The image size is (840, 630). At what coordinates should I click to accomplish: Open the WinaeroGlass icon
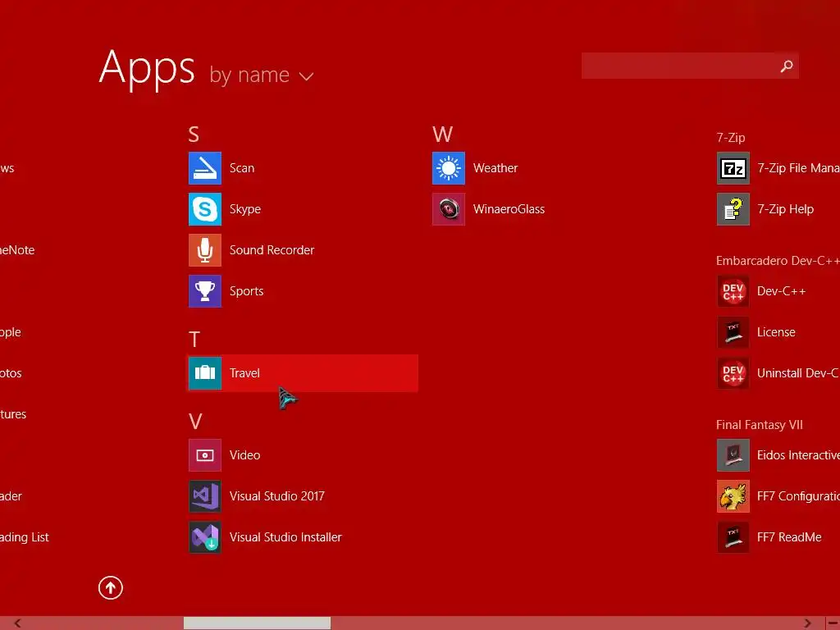pos(449,209)
